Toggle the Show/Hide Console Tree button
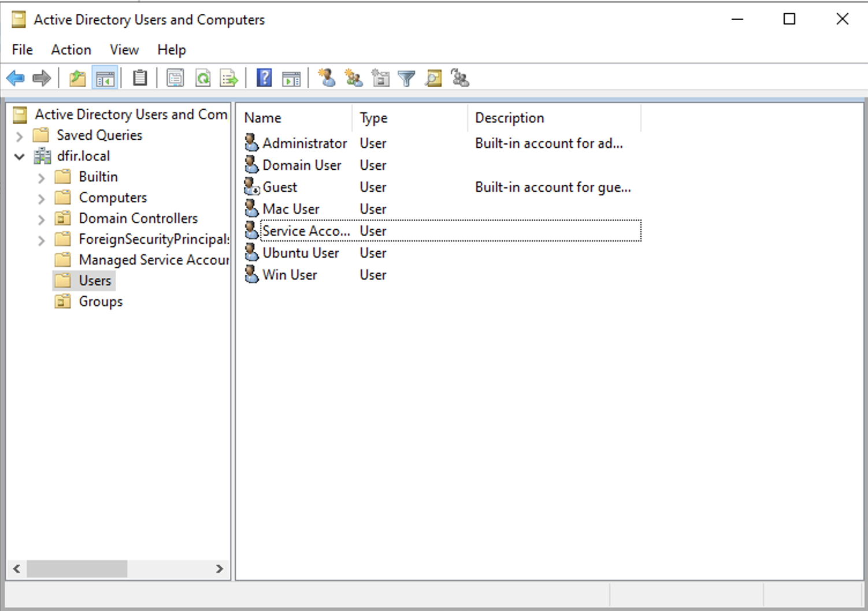 (x=105, y=78)
